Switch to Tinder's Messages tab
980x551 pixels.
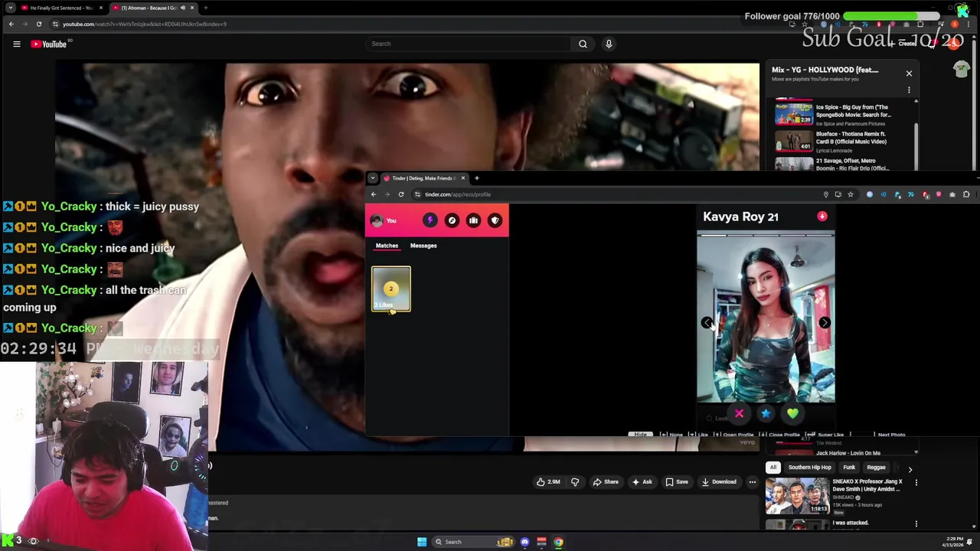coord(423,246)
